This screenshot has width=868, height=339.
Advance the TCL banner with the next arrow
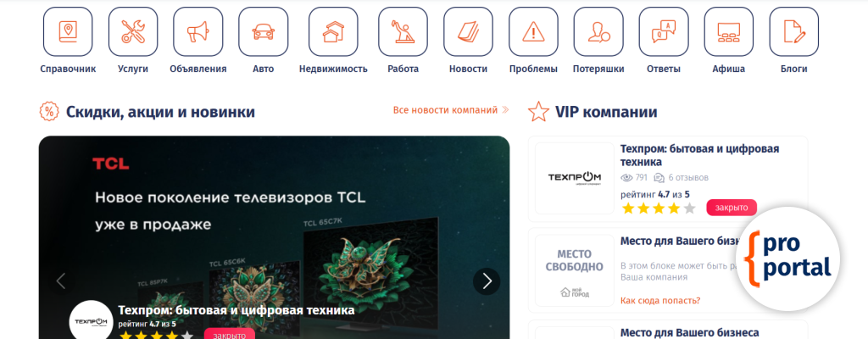click(x=487, y=281)
